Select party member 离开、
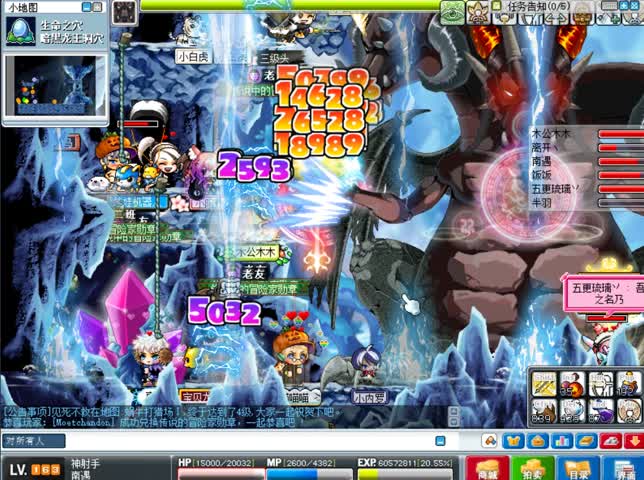Image resolution: width=644 pixels, height=480 pixels. [x=545, y=147]
